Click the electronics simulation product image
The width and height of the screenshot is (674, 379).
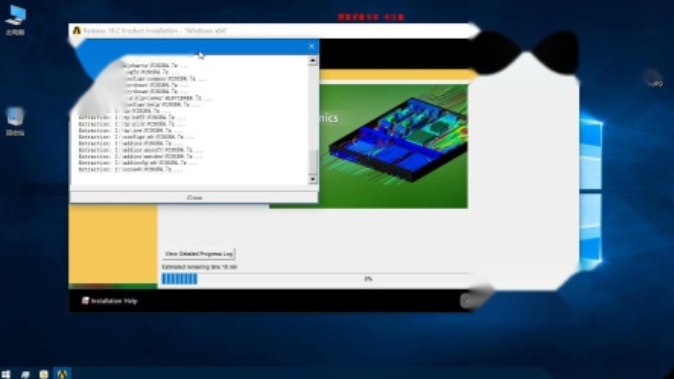(x=393, y=146)
